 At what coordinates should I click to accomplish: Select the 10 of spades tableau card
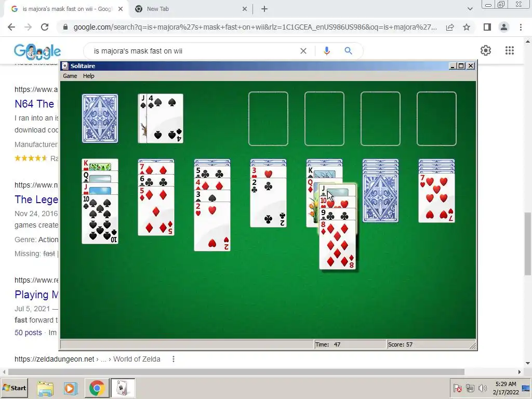[100, 219]
